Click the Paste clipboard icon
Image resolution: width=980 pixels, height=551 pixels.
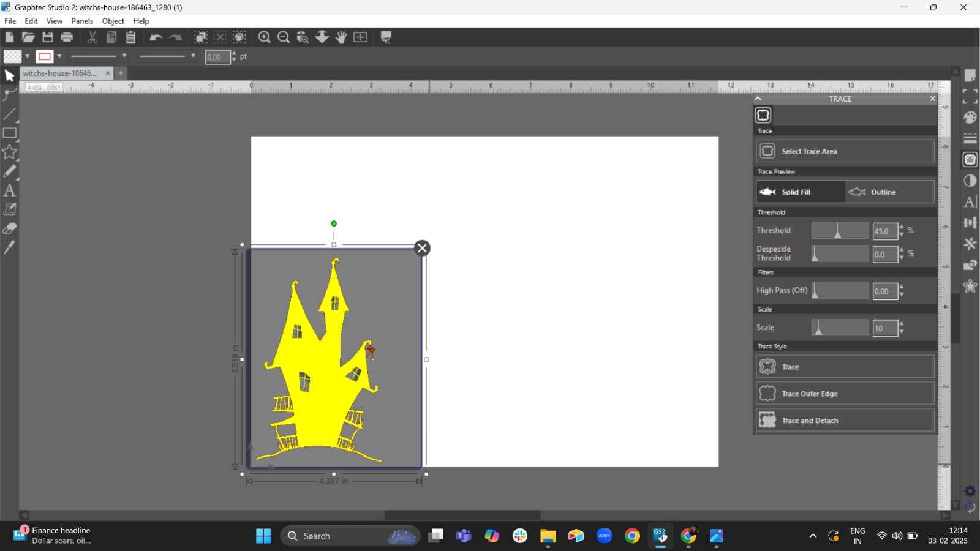tap(131, 37)
